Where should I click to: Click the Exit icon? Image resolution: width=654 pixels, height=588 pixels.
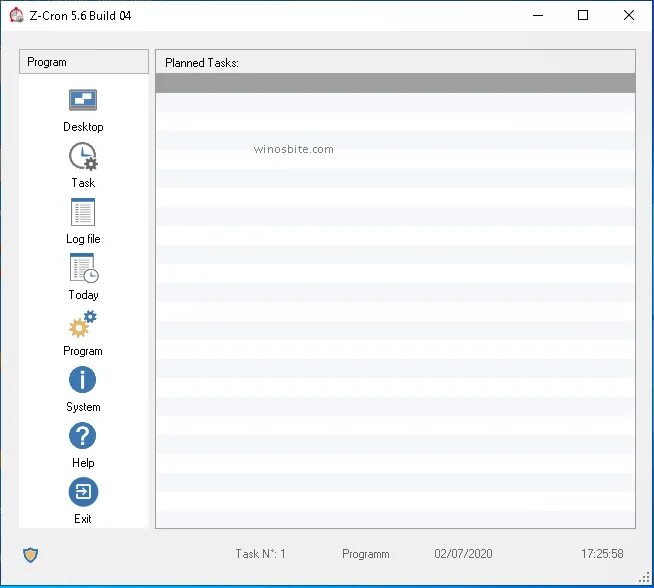click(83, 492)
